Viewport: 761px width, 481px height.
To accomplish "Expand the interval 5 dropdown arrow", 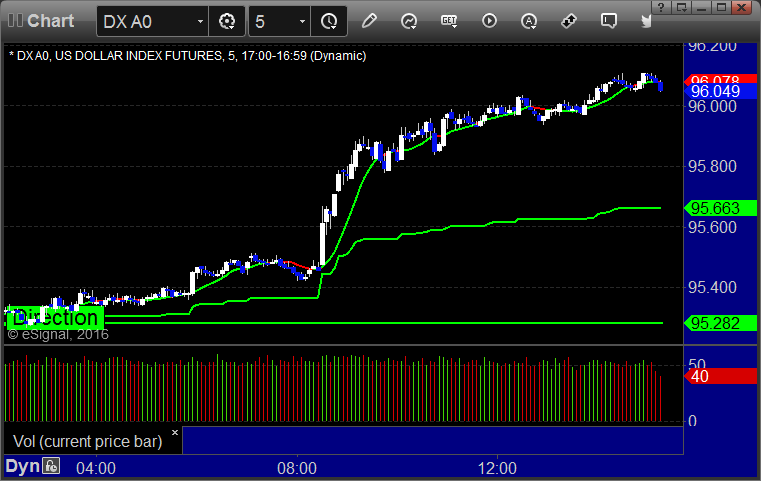I will coord(302,21).
